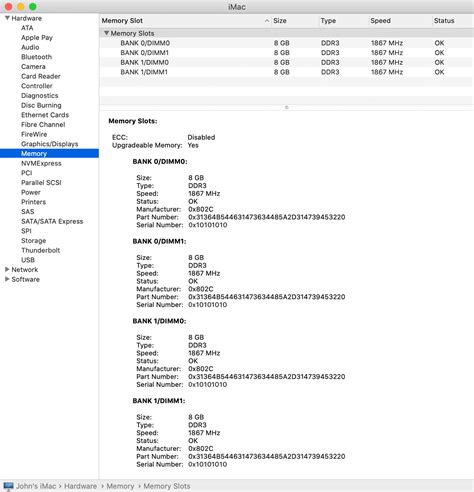Click the split pane divider handle
The width and height of the screenshot is (474, 492).
286,107
